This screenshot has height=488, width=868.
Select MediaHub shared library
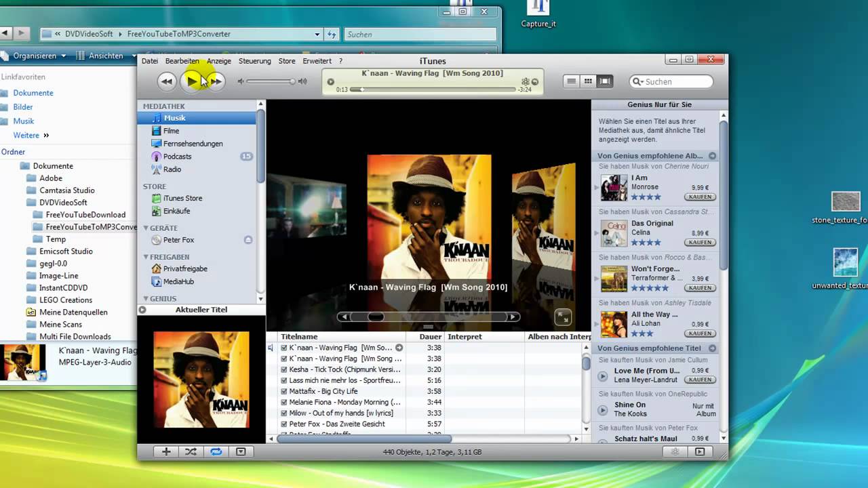(x=178, y=281)
